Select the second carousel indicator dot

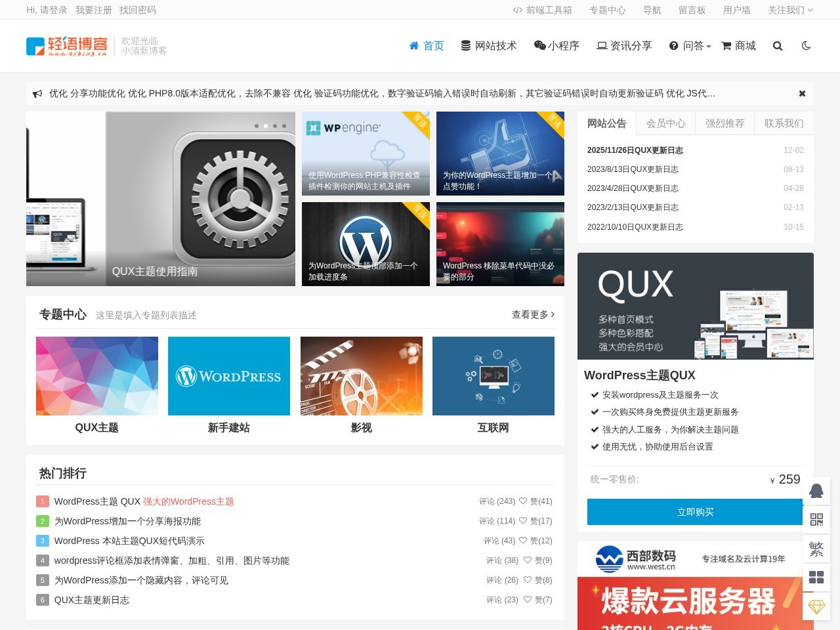tap(265, 126)
